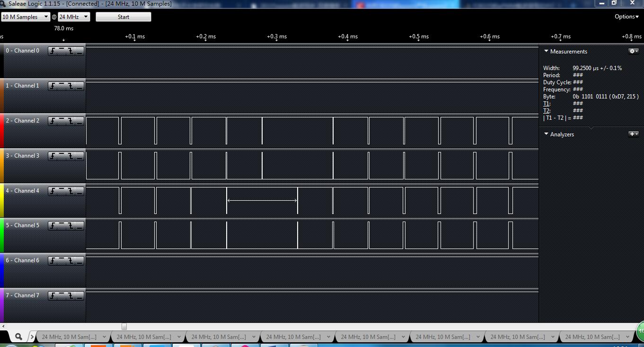Set high level trigger on Channel 0

[x=61, y=51]
